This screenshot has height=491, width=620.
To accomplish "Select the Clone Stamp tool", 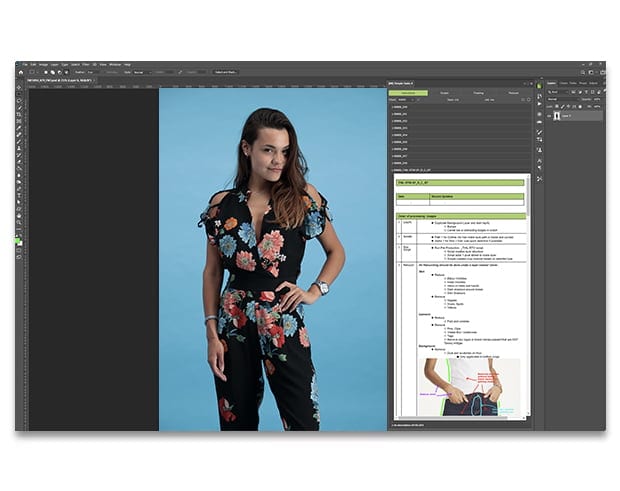I will click(19, 148).
